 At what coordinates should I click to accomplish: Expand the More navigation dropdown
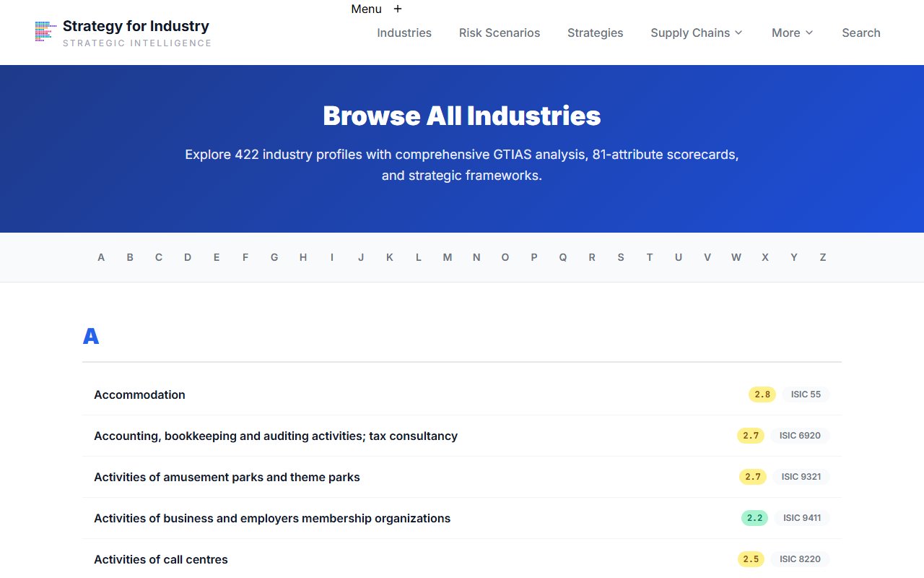792,33
